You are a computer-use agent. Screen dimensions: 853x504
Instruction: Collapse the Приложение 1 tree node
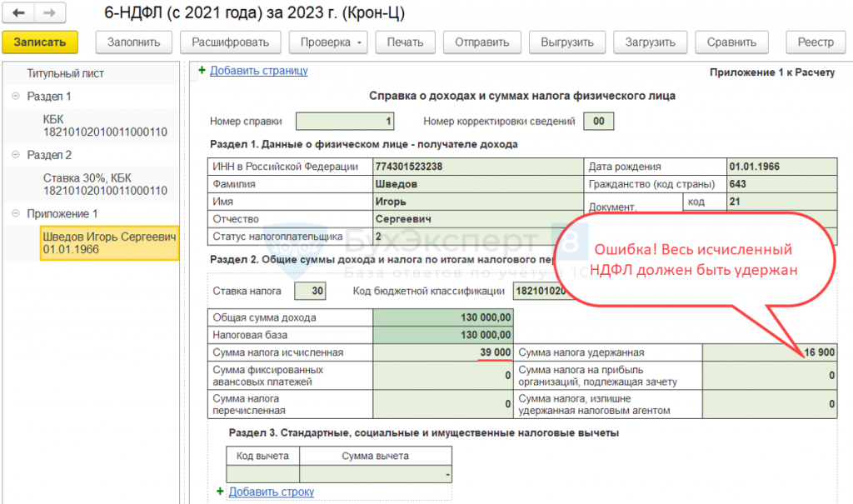coord(15,214)
